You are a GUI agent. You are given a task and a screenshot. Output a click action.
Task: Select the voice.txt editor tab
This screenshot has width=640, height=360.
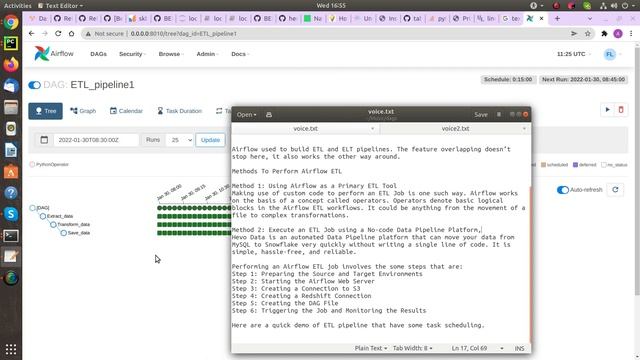click(305, 129)
